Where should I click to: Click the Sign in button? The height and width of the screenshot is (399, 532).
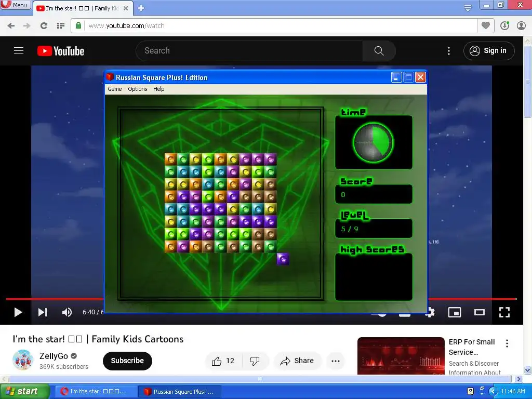pos(489,51)
